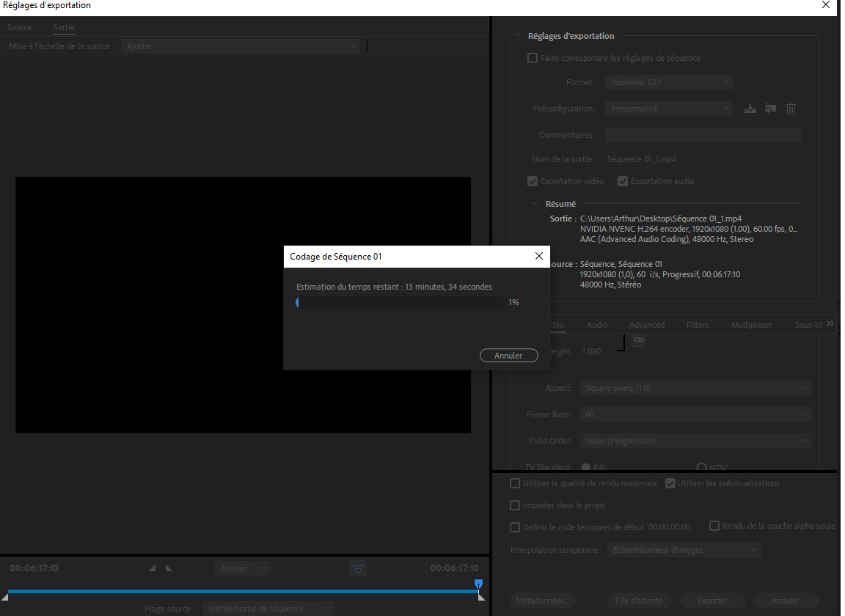Cancel encoding with Annuler in progress dialog
The height and width of the screenshot is (616, 845).
coord(508,356)
